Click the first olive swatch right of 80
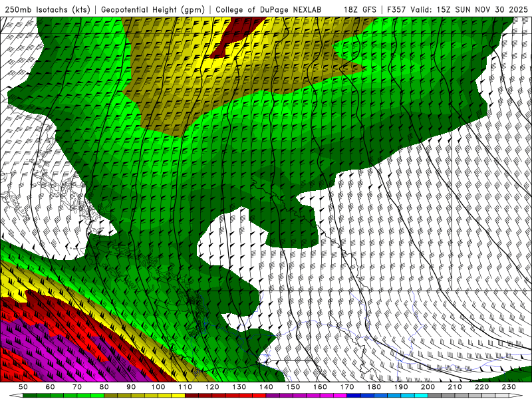This screenshot has width=532, height=399. [110, 396]
